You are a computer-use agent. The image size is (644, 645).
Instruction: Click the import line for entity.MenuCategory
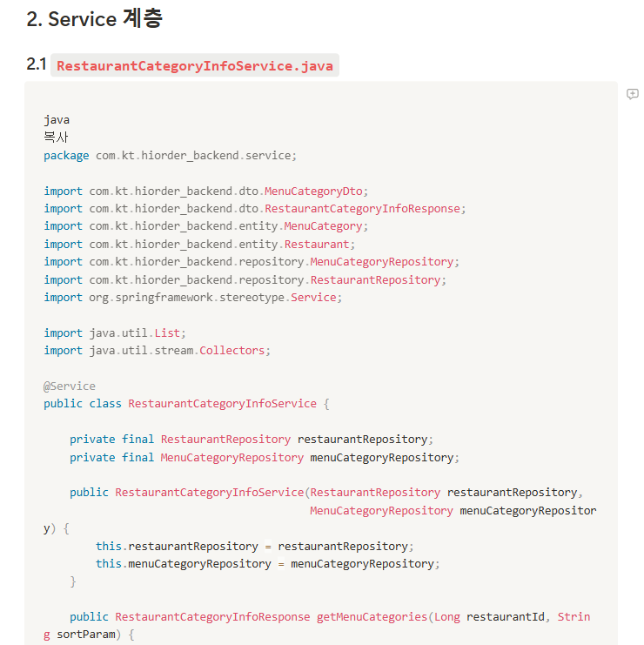(205, 226)
